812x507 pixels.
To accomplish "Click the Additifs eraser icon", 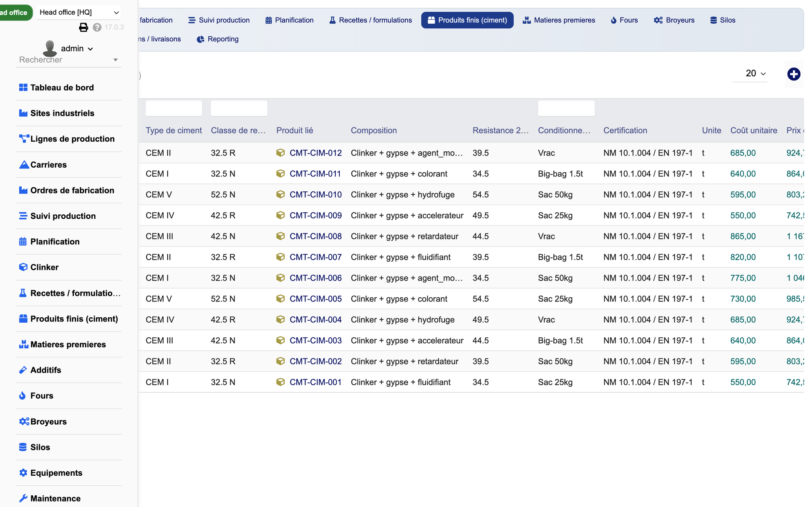I will click(23, 370).
